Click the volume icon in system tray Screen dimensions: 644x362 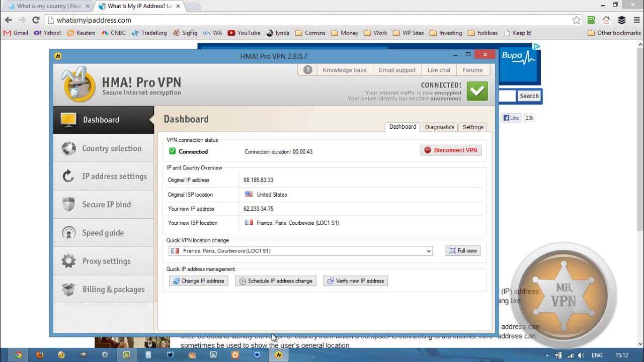(581, 355)
